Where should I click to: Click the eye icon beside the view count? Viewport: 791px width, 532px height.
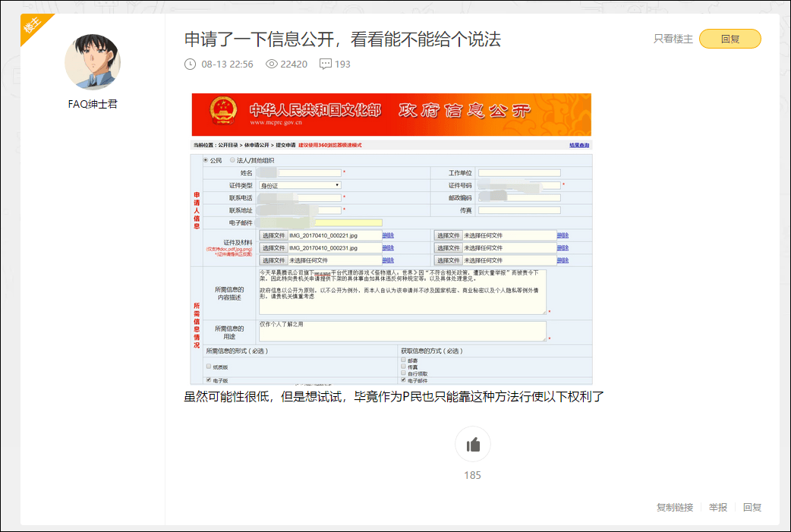click(x=272, y=64)
